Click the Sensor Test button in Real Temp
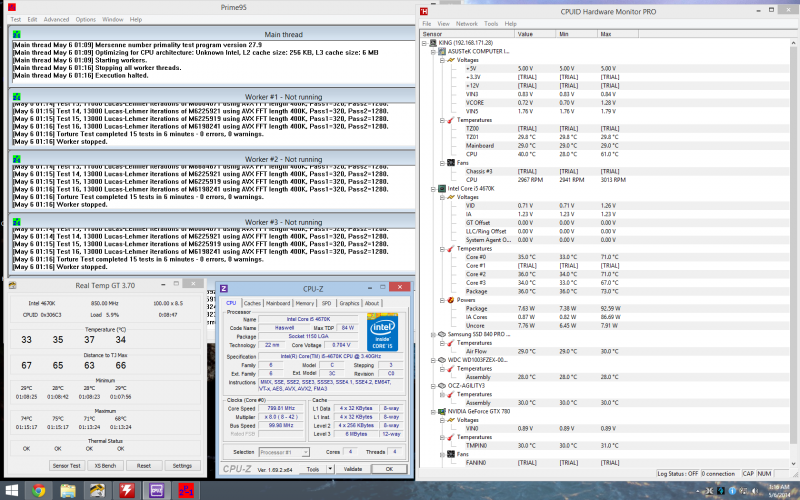Viewport: 800px width, 500px height. (x=66, y=466)
